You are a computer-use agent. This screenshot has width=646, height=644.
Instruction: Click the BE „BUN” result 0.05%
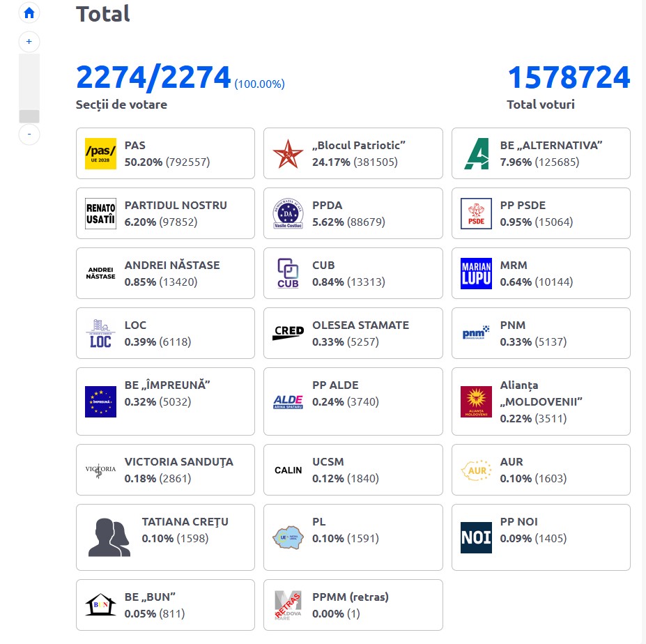(155, 614)
